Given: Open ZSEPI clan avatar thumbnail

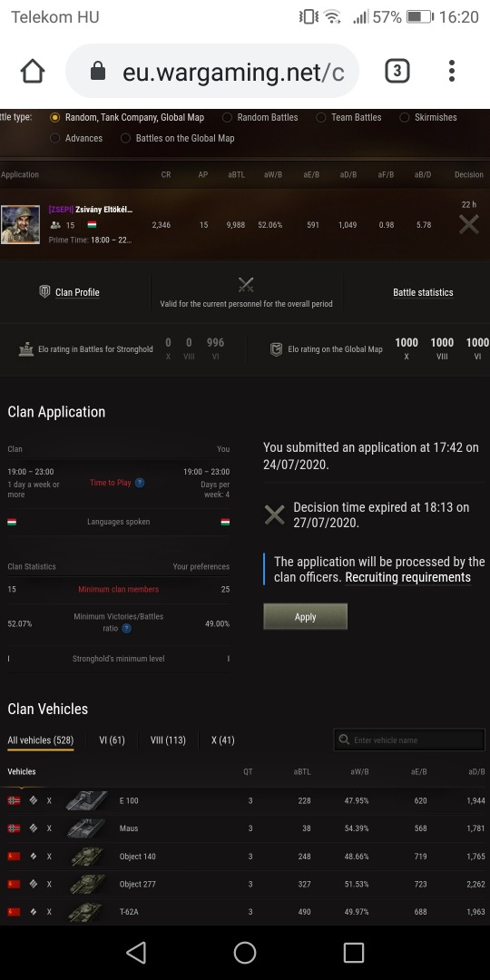Looking at the screenshot, I should pos(20,225).
